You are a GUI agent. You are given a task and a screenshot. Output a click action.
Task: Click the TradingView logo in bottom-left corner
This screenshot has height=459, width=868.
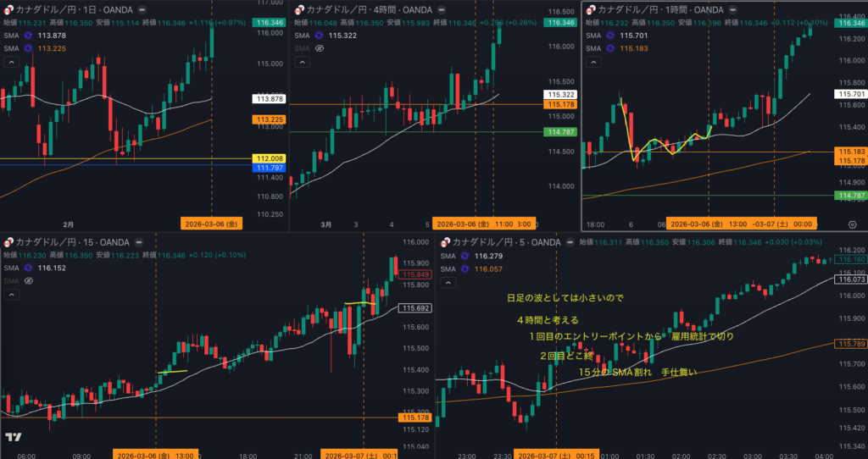[13, 437]
